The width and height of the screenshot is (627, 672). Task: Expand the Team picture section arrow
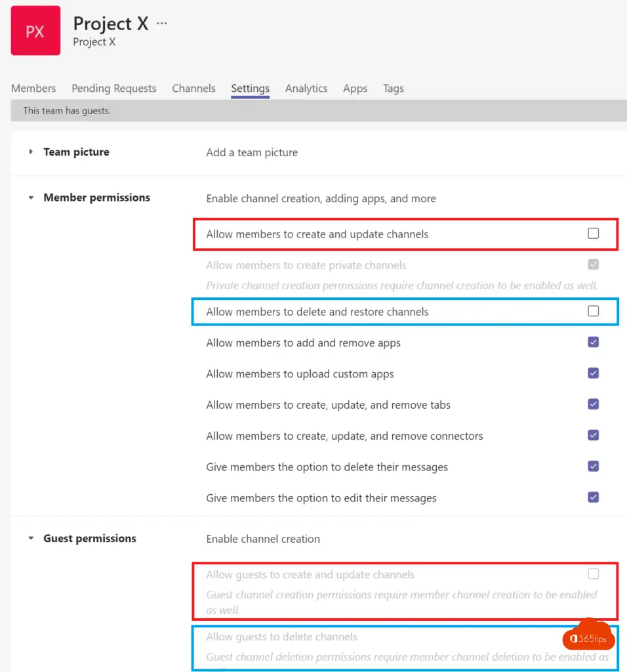31,152
